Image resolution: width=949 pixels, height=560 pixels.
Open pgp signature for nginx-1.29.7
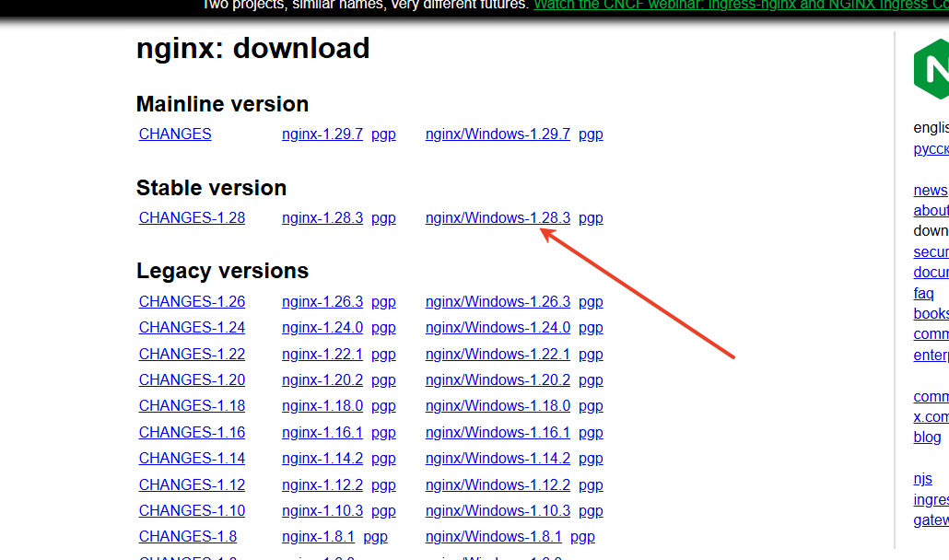pos(383,134)
